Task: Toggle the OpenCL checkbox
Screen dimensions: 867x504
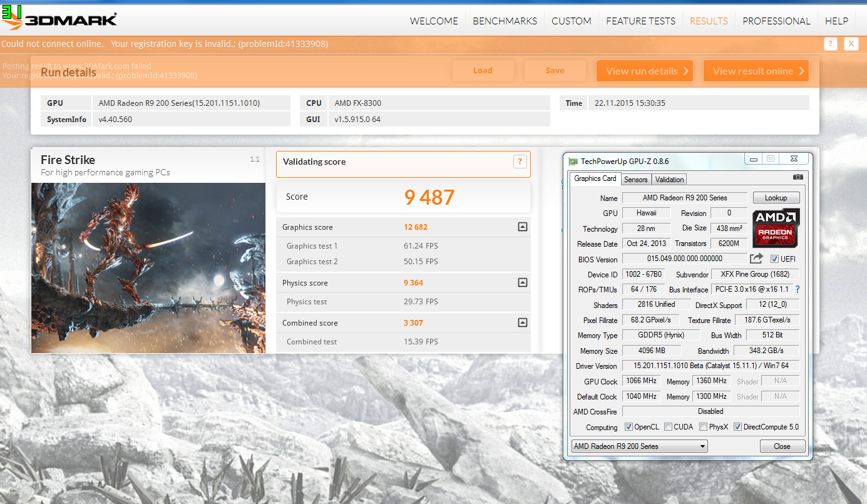Action: click(628, 427)
